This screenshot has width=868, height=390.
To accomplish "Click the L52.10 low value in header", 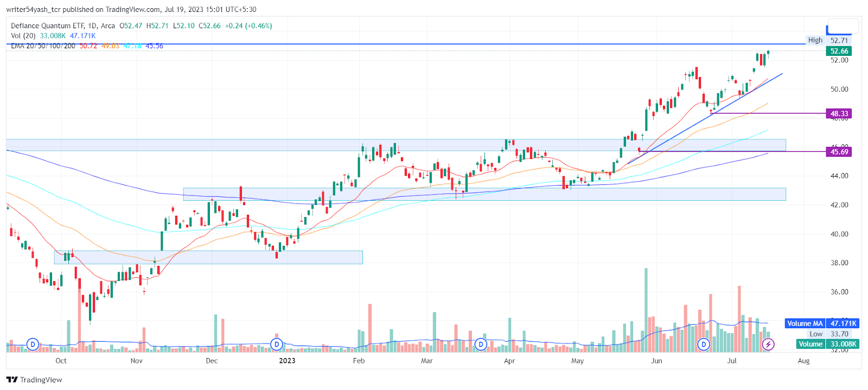I will (184, 25).
